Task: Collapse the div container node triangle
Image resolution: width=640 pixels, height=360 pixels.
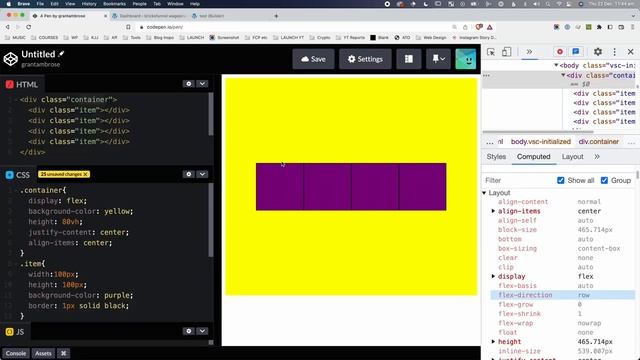Action: tap(563, 75)
